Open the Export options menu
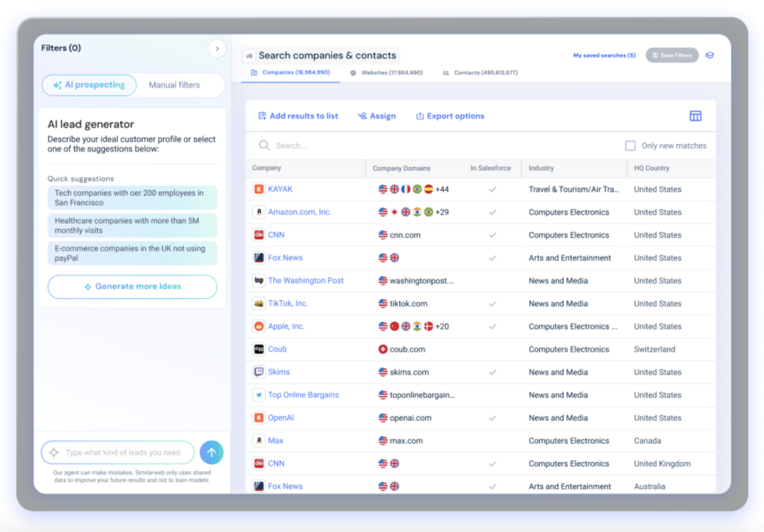Viewport: 764px width, 532px height. coord(450,116)
